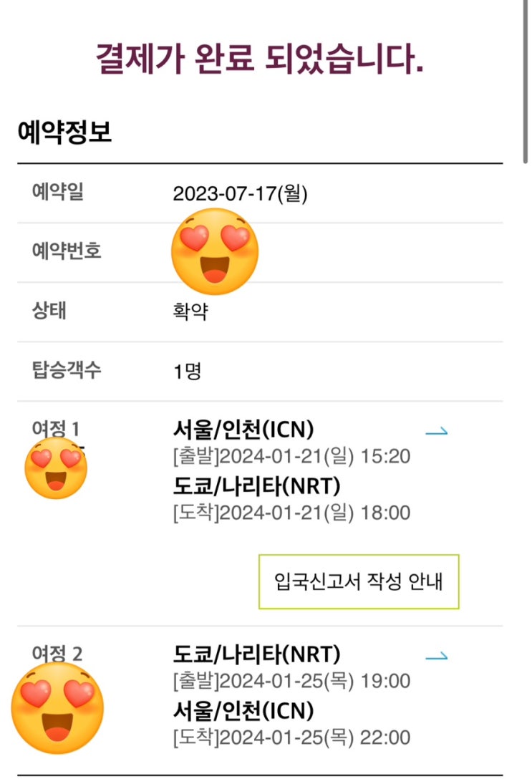Viewport: 532px width, 784px height.
Task: Select the reservation date 2023-07-17(월)
Action: pos(241,193)
